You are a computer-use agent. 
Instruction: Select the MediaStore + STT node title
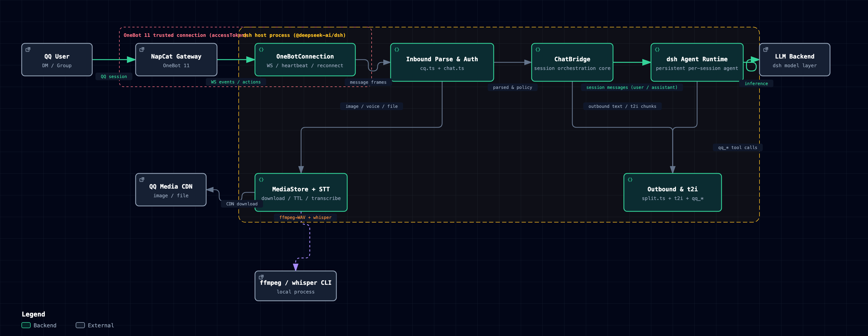[301, 189]
